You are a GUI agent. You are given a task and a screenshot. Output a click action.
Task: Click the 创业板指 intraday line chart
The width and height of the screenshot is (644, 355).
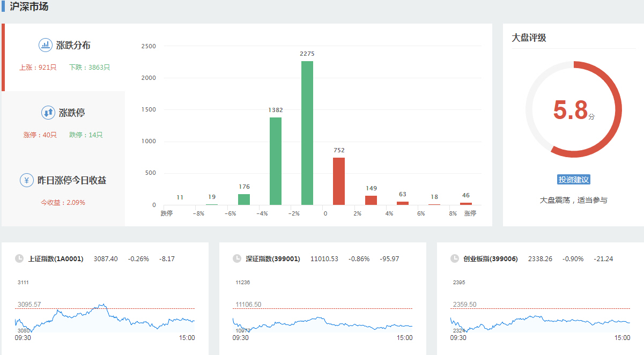pyautogui.click(x=540, y=320)
